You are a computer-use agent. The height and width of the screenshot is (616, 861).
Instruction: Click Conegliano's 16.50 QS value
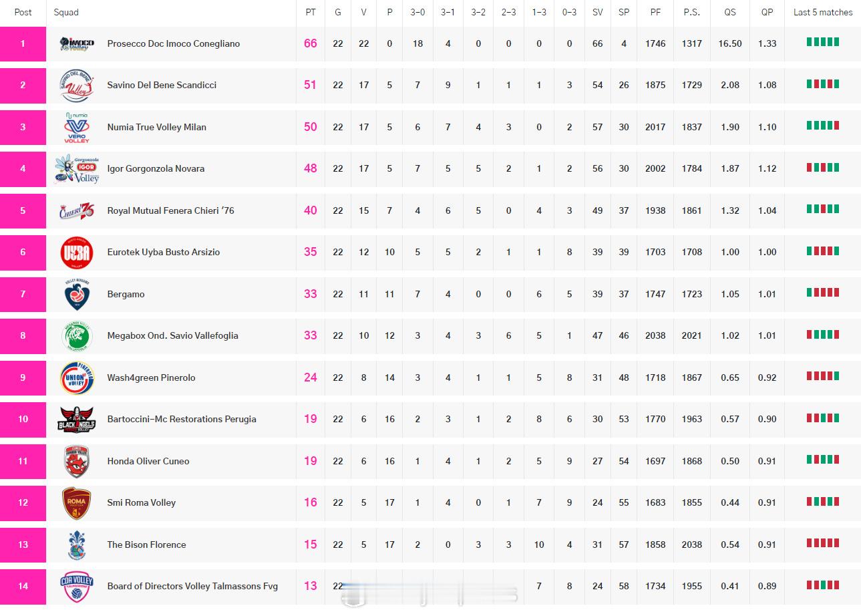(x=730, y=44)
